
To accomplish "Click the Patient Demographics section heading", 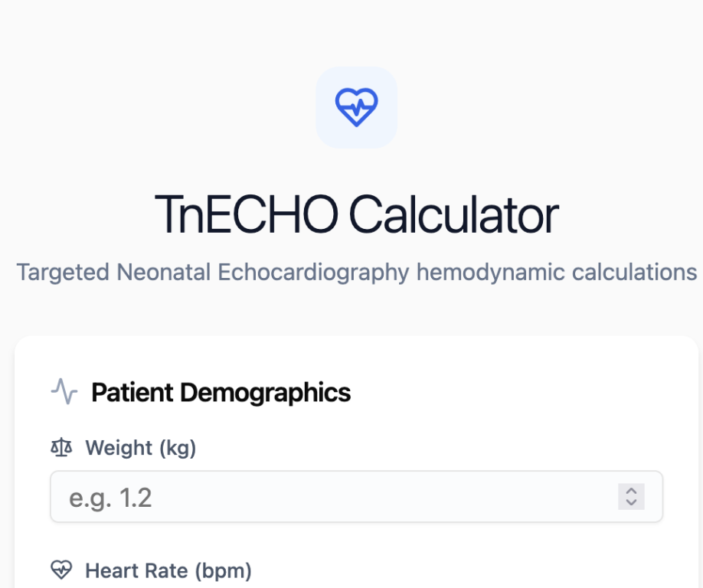I will coord(221,393).
